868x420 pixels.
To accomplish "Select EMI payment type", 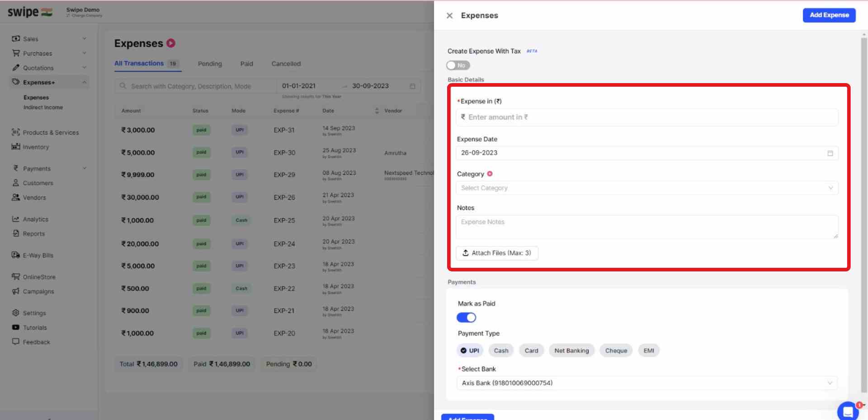I will pyautogui.click(x=648, y=350).
